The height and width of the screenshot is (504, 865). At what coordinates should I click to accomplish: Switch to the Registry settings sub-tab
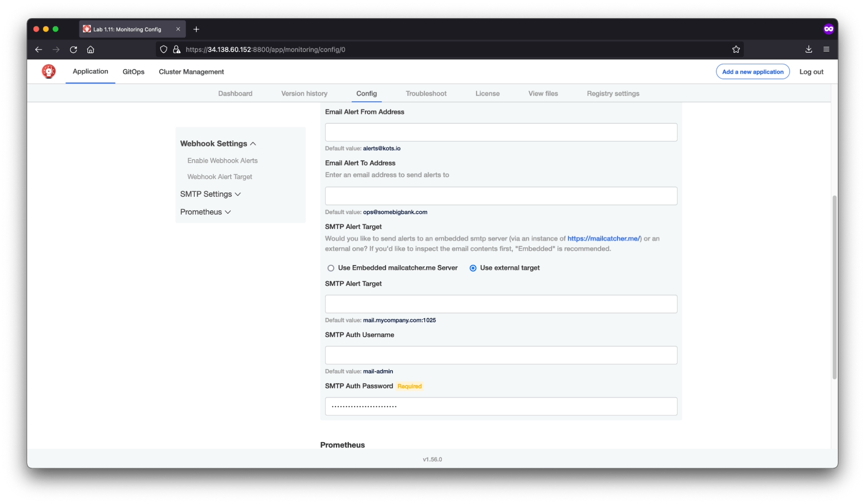coord(613,93)
